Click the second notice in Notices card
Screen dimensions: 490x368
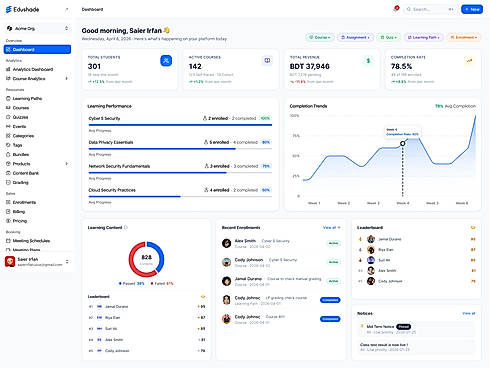click(416, 347)
